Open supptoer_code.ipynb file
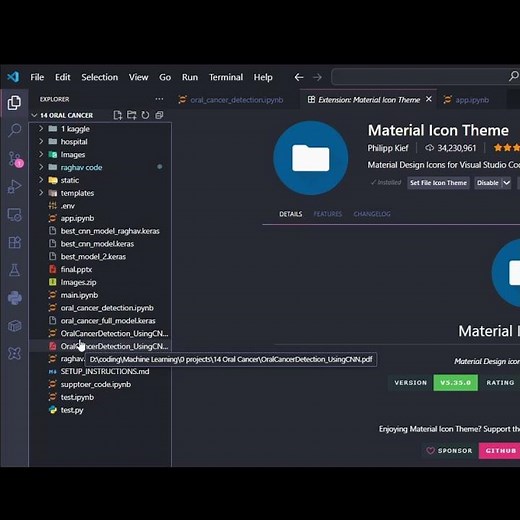This screenshot has width=520, height=520. [100, 384]
